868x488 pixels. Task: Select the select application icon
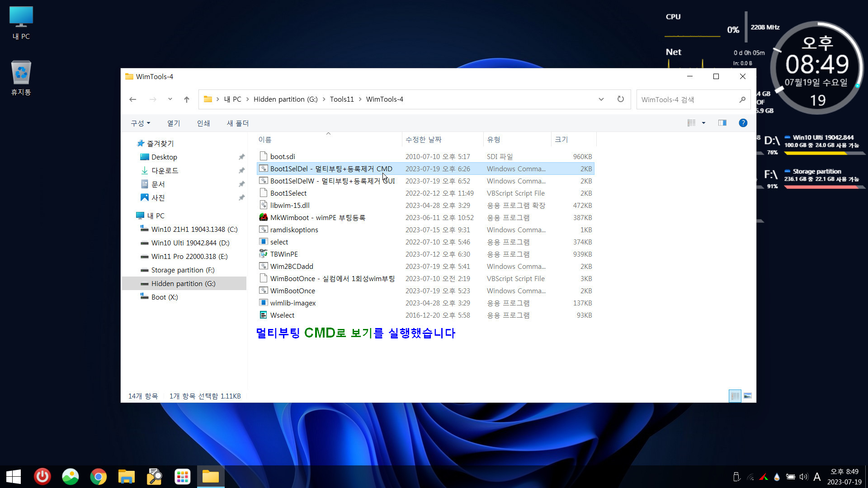[x=264, y=242]
